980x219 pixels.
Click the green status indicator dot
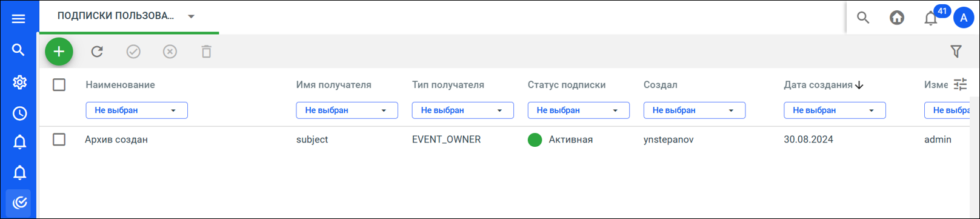(535, 140)
